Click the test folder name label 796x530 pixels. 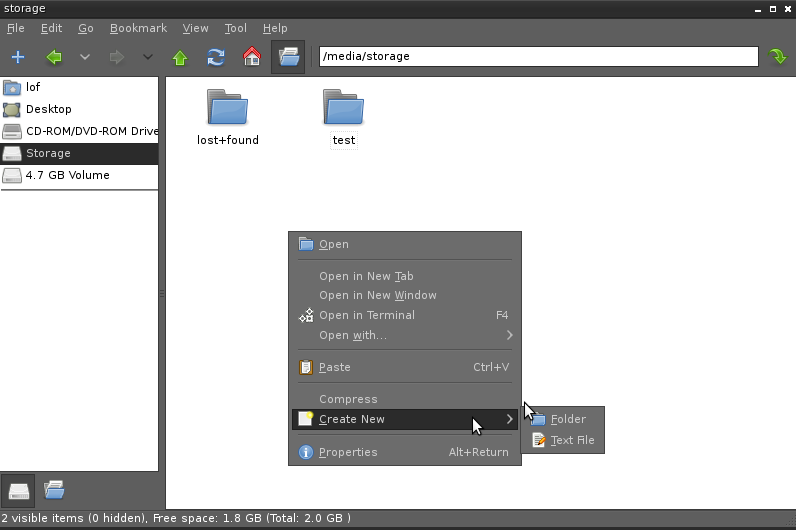344,140
